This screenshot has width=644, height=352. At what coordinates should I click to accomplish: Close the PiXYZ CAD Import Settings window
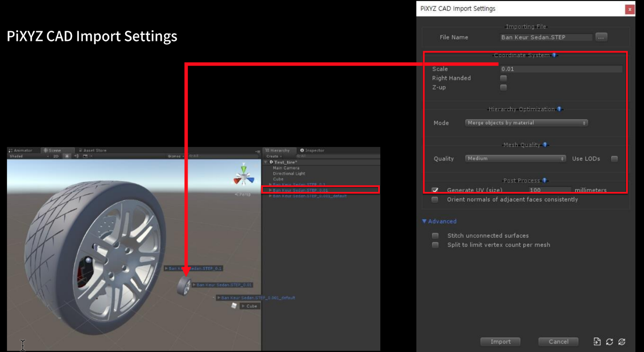(630, 9)
